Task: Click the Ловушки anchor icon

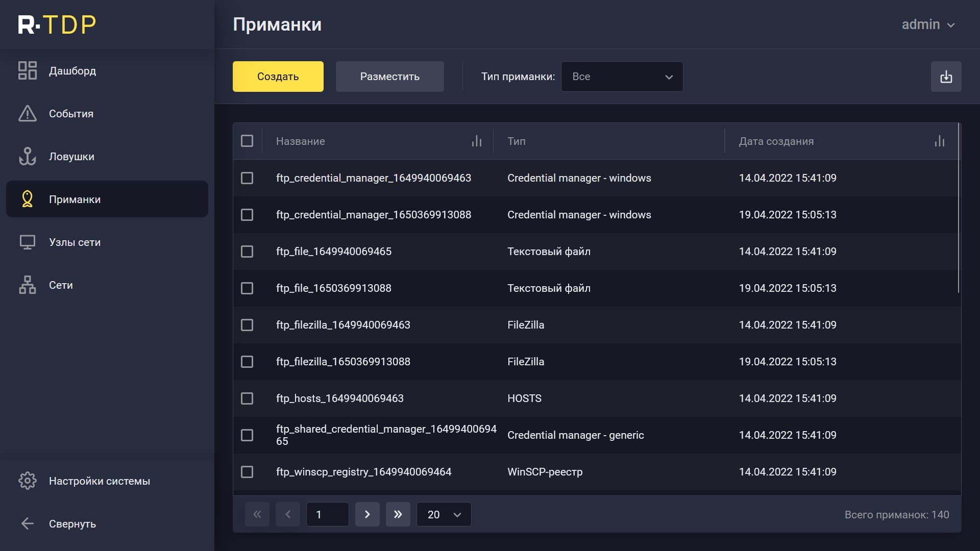Action: [28, 156]
